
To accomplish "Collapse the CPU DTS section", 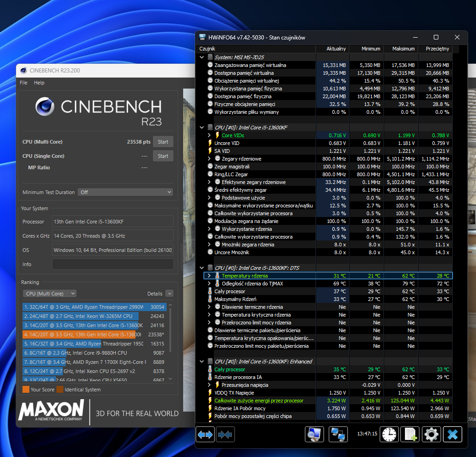I will click(x=202, y=268).
